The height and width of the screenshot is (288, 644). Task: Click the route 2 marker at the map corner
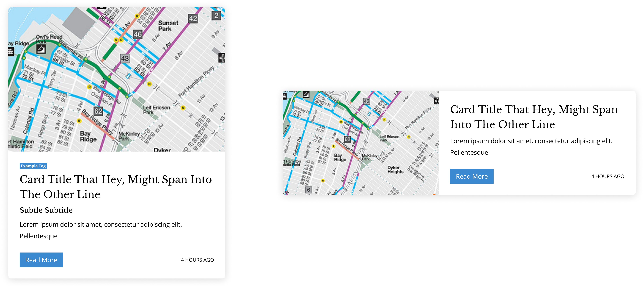tap(216, 16)
